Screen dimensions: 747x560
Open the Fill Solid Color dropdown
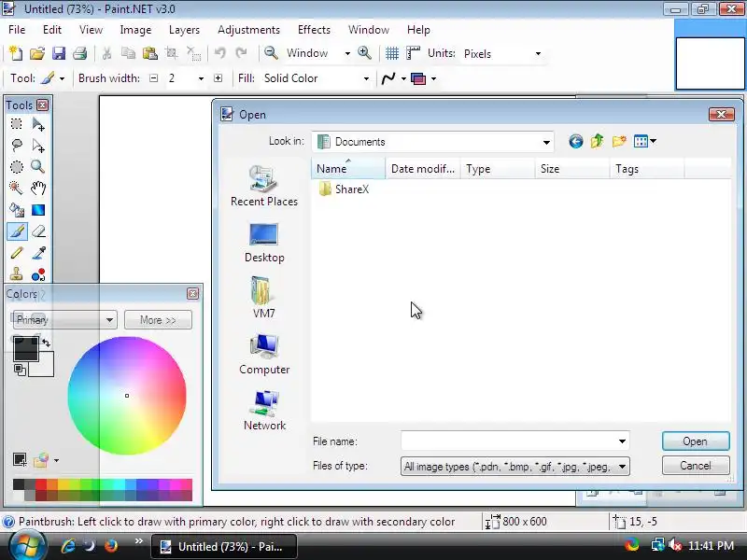366,78
